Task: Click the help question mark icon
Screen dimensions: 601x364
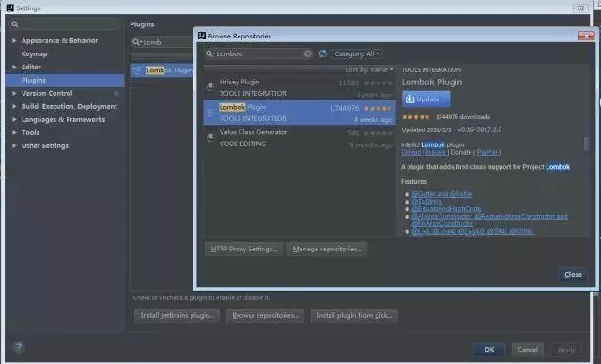Action: coord(19,347)
